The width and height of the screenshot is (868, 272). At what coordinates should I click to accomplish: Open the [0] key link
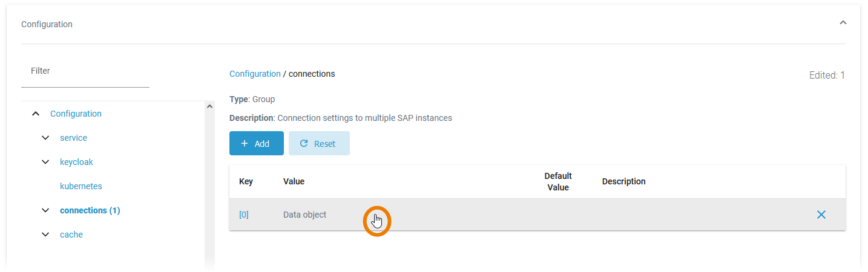click(244, 215)
